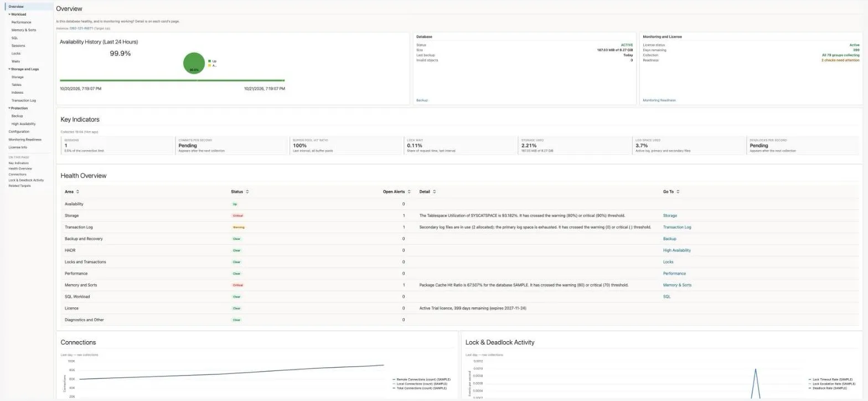This screenshot has width=868, height=401.
Task: Open High Availability in the sidebar
Action: [x=24, y=124]
